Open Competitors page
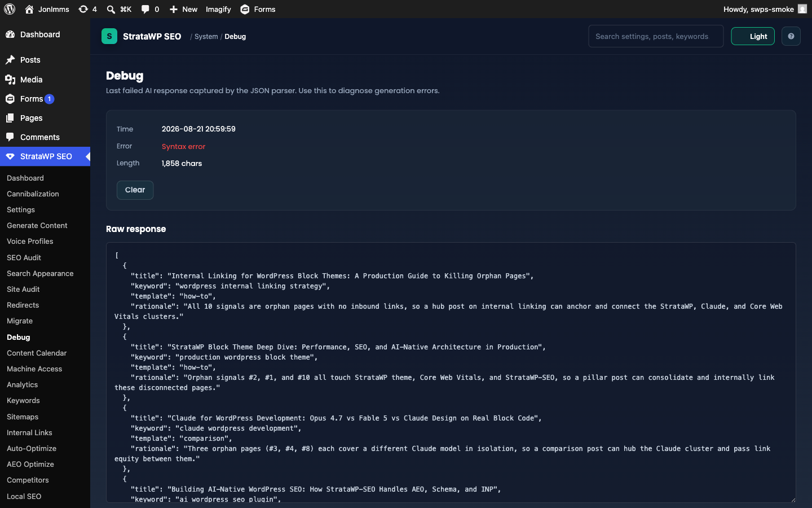 point(28,480)
